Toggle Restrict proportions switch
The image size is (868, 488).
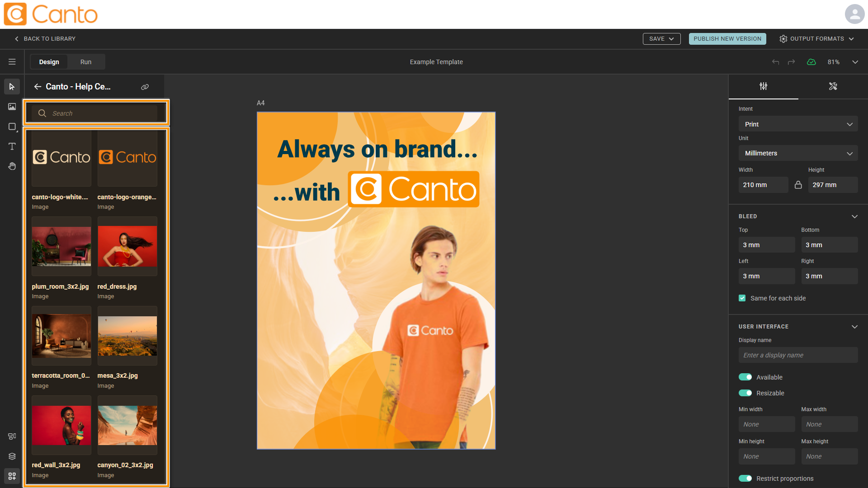tap(745, 479)
